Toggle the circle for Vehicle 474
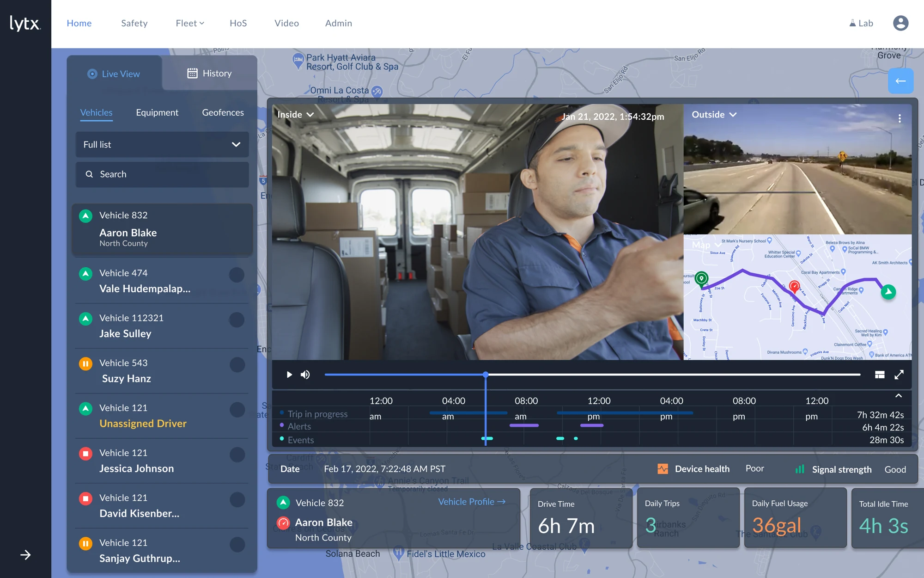Image resolution: width=924 pixels, height=578 pixels. pyautogui.click(x=237, y=275)
